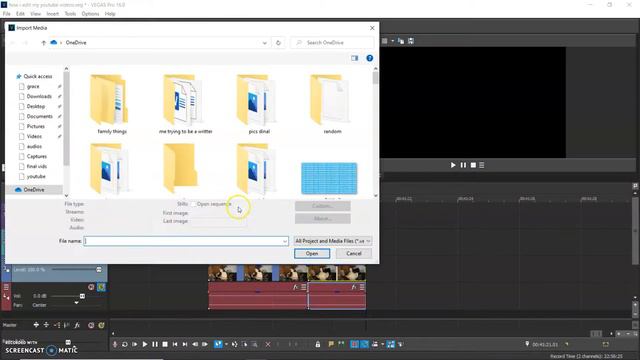Select the 'family things' folder

pyautogui.click(x=111, y=104)
